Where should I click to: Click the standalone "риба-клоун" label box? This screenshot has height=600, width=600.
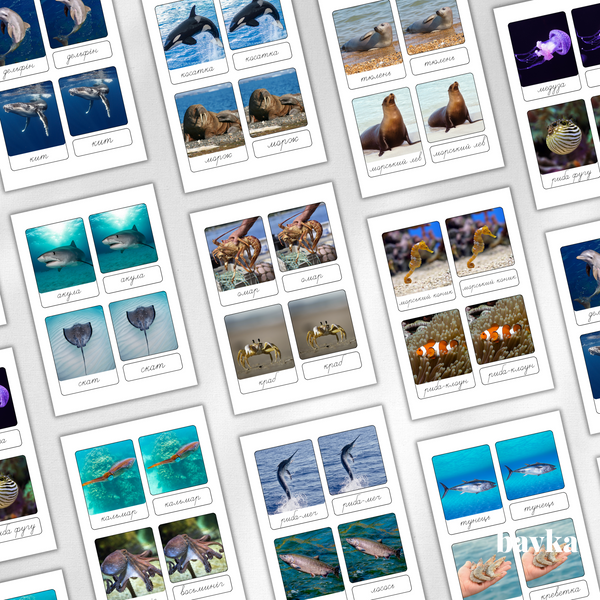point(509,371)
